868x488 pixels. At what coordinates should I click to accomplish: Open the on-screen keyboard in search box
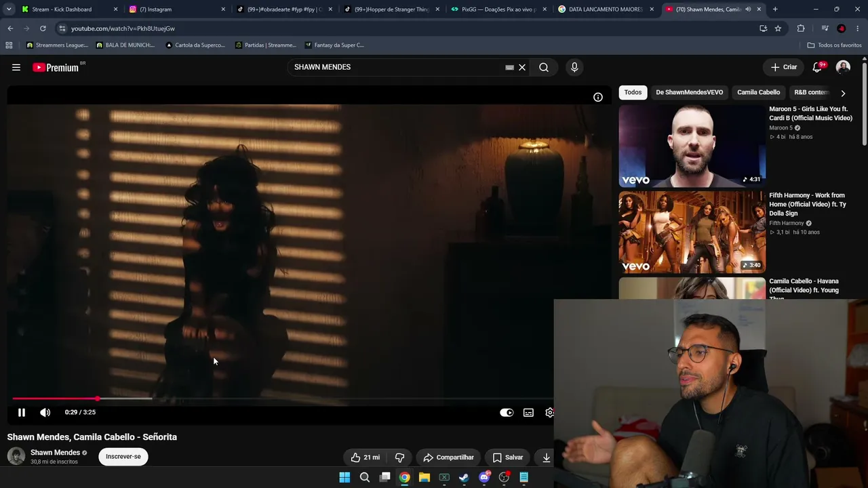[x=509, y=67]
